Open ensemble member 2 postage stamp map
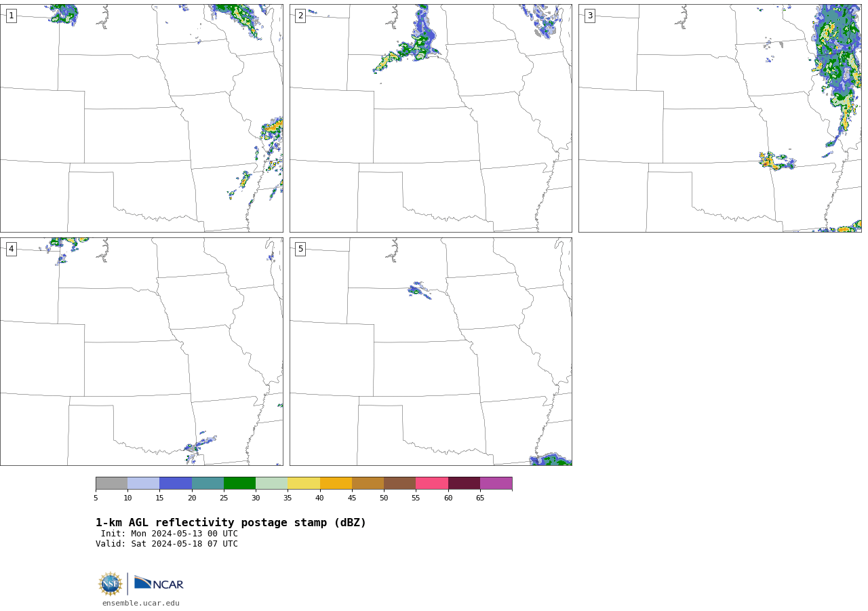This screenshot has width=868, height=611. click(x=431, y=118)
